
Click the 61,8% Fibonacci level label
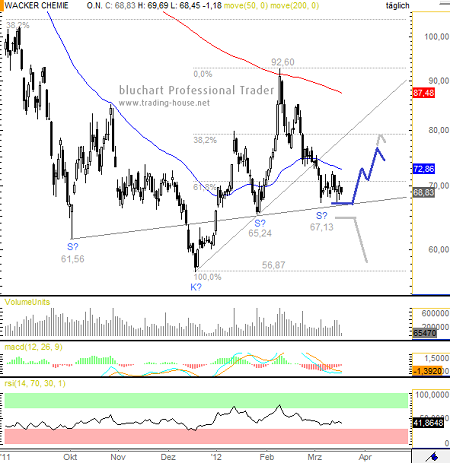tap(205, 187)
